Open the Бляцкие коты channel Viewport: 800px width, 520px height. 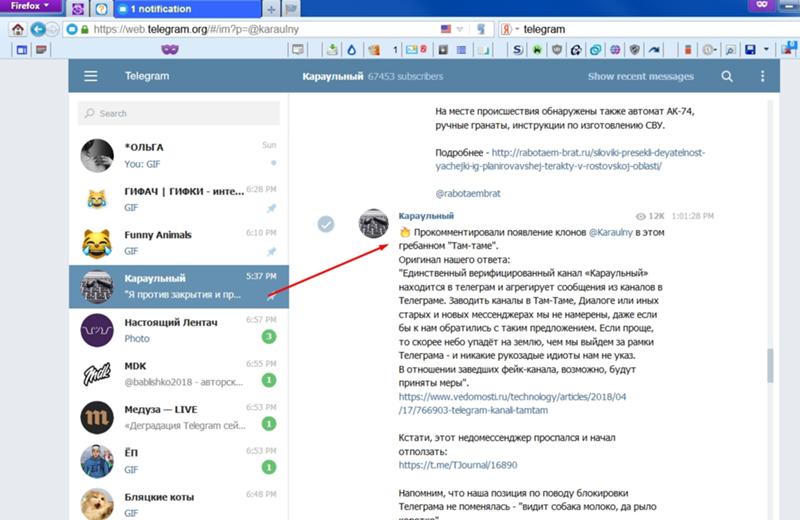[179, 504]
